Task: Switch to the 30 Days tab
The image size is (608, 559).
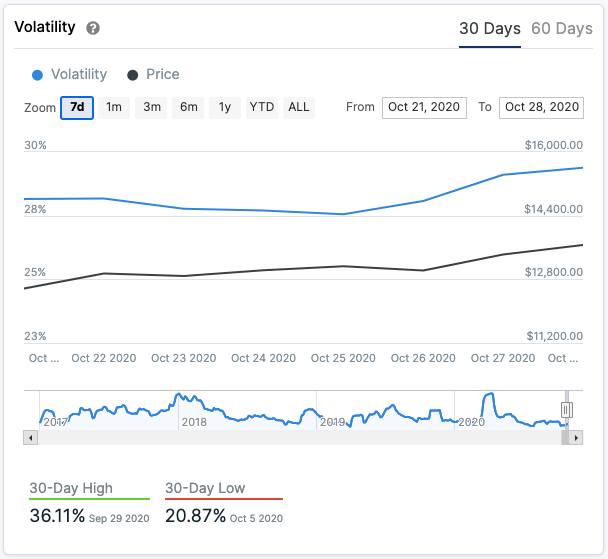Action: [x=489, y=28]
